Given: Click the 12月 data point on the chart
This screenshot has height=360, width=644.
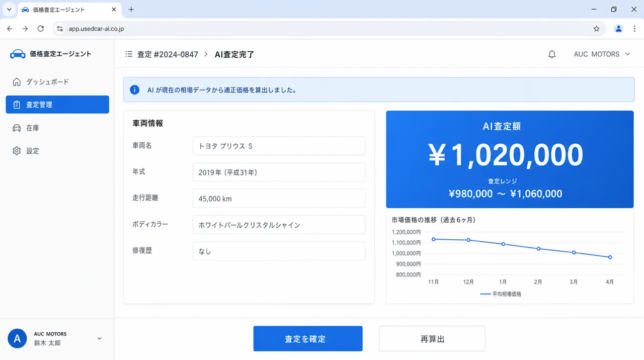Looking at the screenshot, I should tap(468, 240).
